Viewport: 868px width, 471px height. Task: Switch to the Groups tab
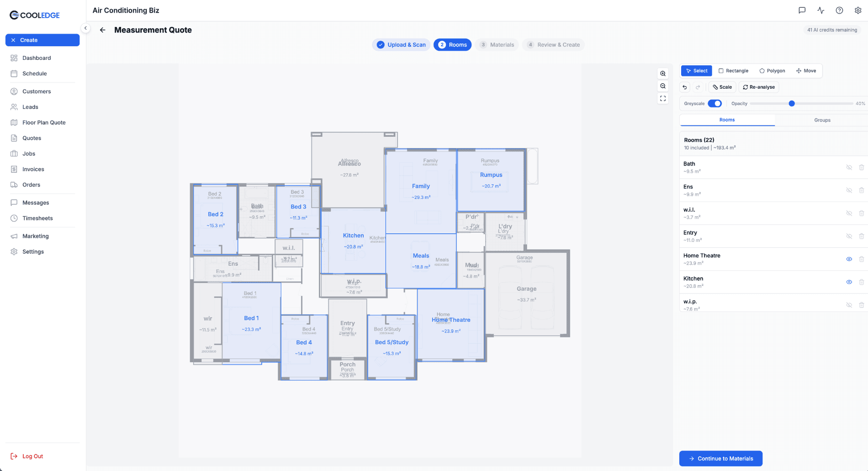point(822,120)
